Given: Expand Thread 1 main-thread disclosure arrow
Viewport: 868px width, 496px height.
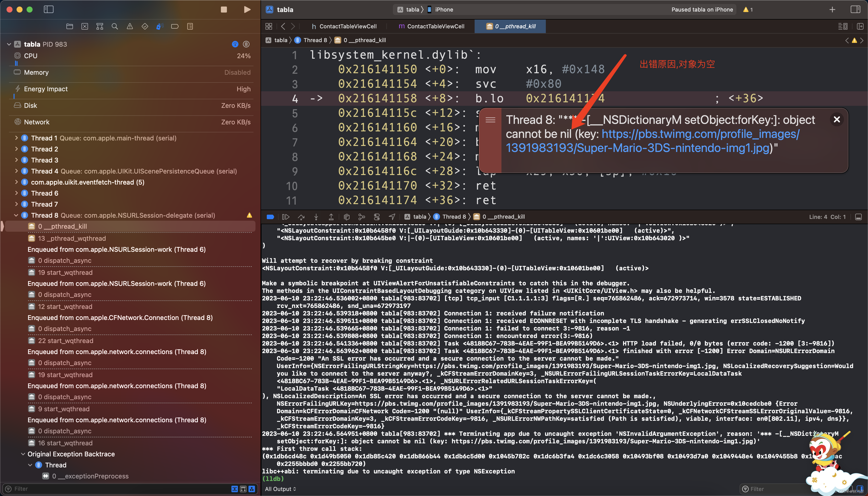Looking at the screenshot, I should tap(16, 138).
